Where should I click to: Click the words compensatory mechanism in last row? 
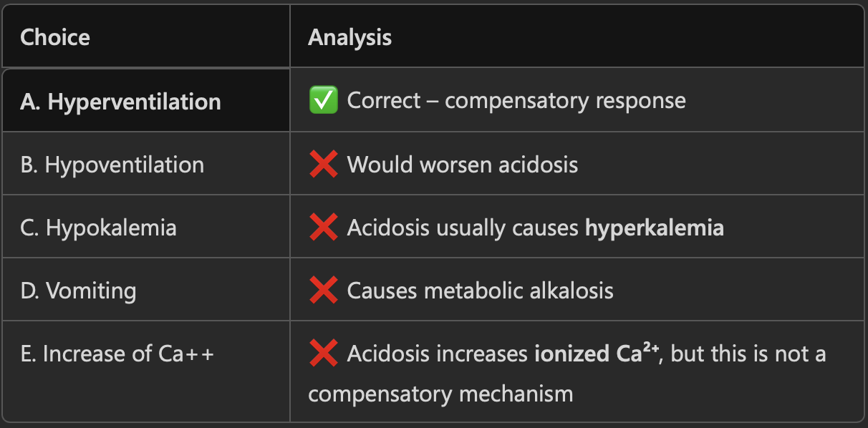pyautogui.click(x=440, y=394)
